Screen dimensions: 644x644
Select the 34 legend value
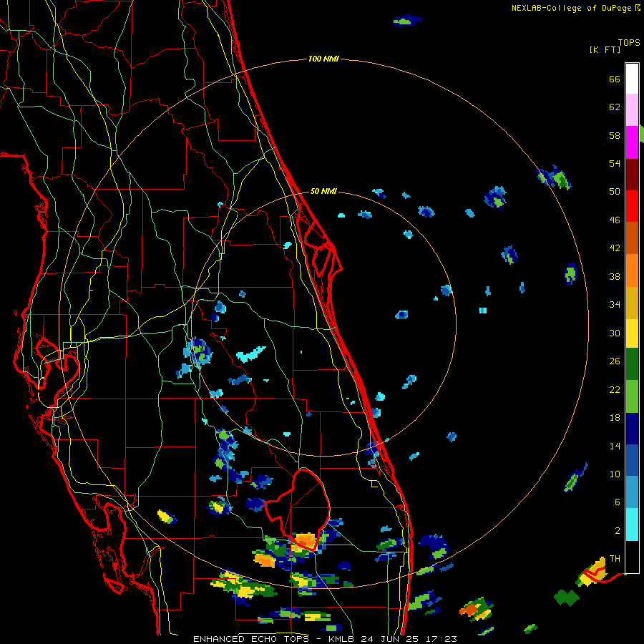[x=615, y=305]
